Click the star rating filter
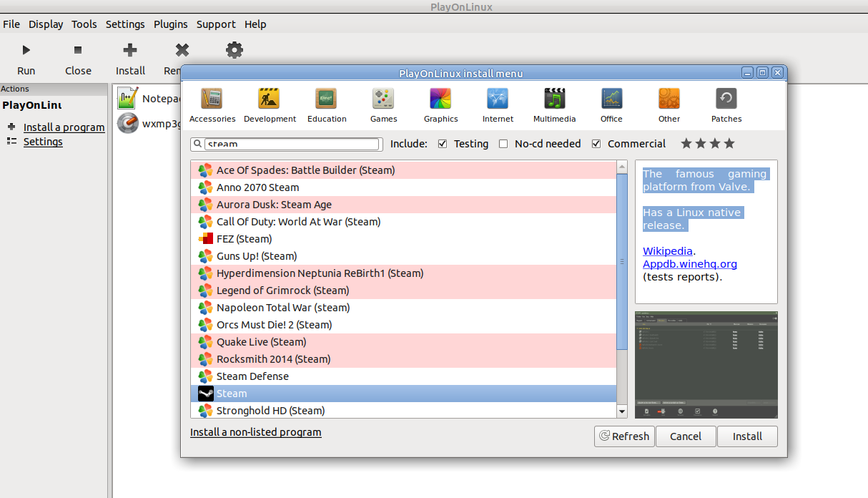The image size is (868, 498). click(708, 144)
